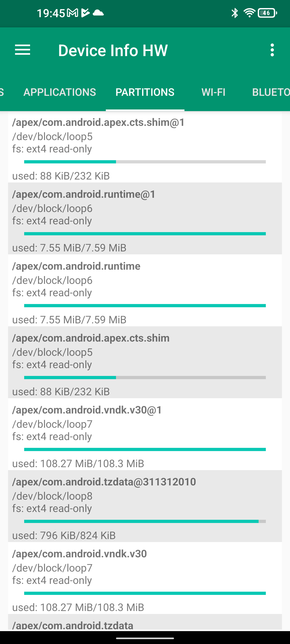
Task: Switch to the Applications tab
Action: point(60,92)
